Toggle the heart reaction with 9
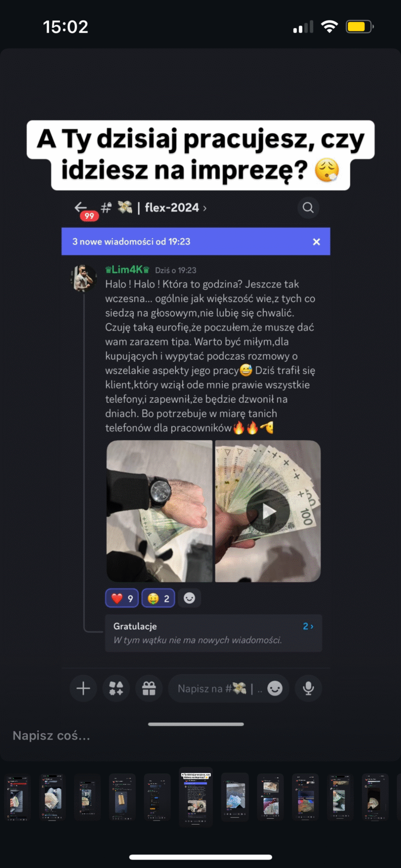 (x=122, y=598)
